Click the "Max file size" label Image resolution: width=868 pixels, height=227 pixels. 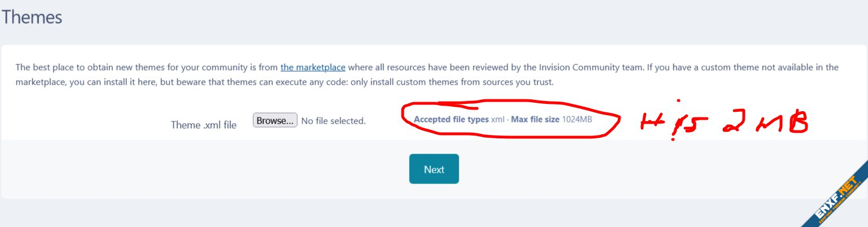point(535,120)
